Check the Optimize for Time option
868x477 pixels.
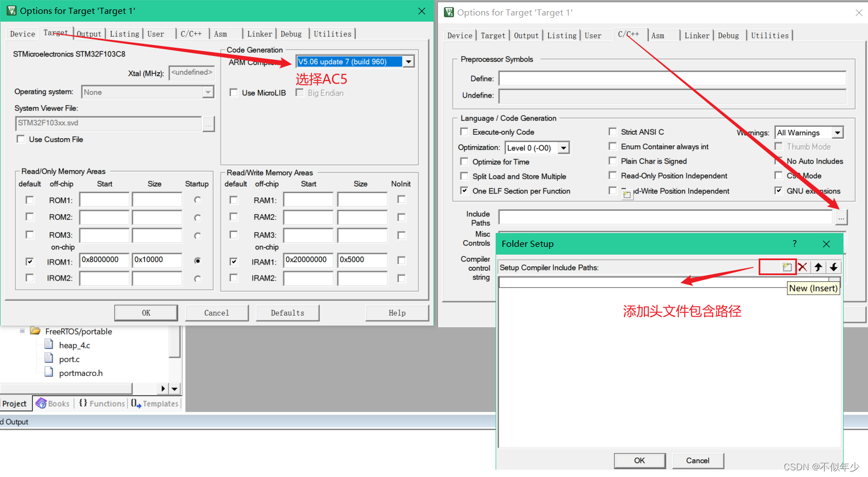464,161
